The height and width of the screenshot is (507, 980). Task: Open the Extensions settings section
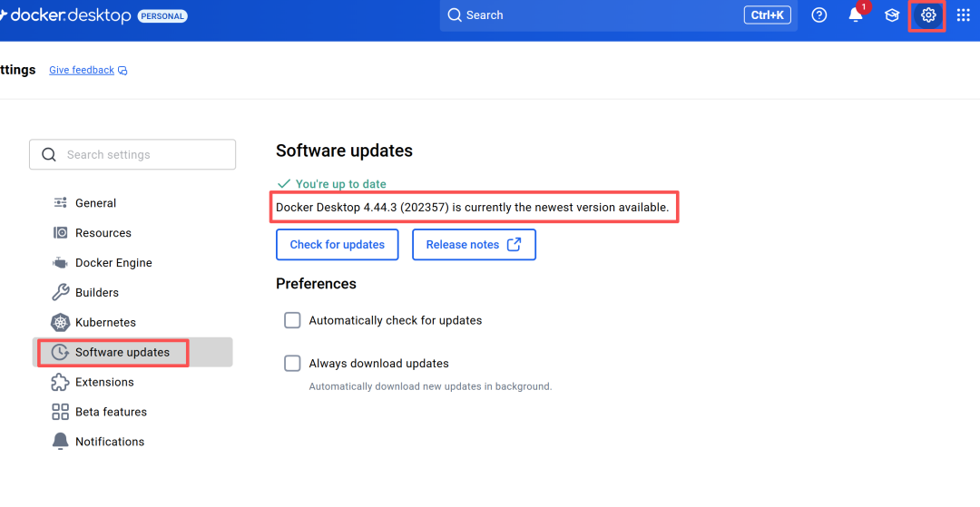[x=132, y=382]
